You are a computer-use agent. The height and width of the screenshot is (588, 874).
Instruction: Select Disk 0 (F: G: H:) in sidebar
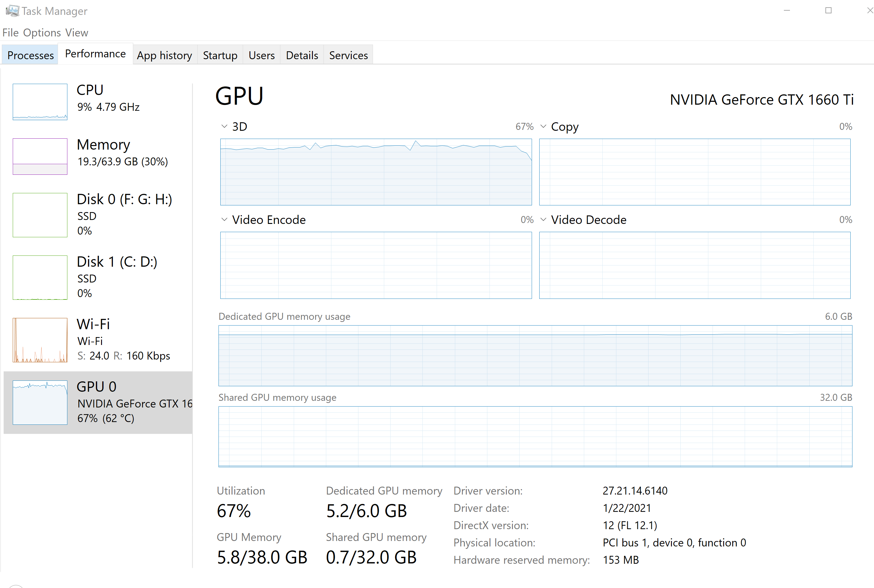click(x=40, y=215)
